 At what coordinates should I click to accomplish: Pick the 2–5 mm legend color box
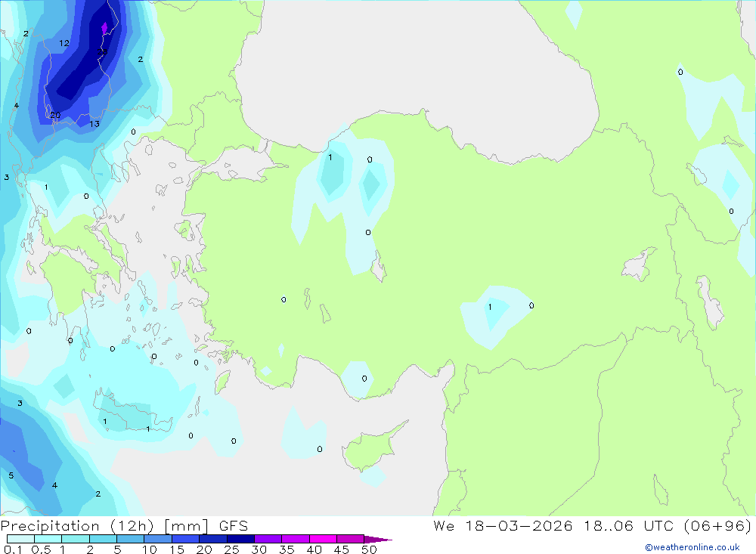coord(103,539)
